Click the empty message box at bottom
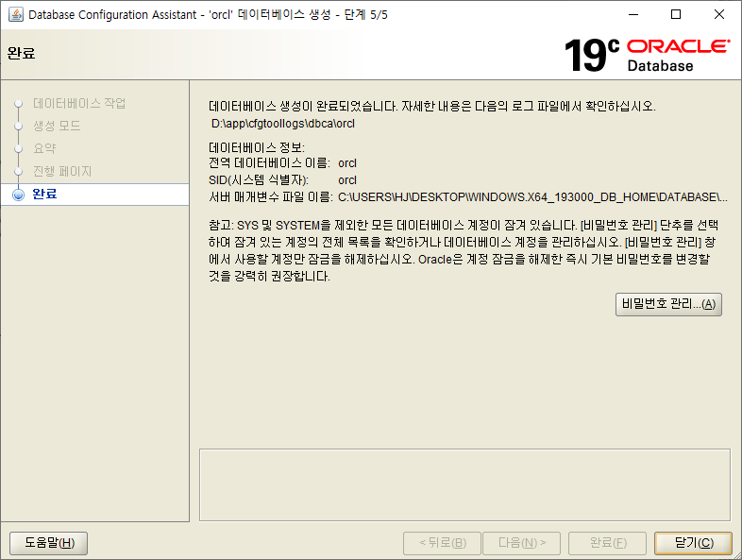The width and height of the screenshot is (742, 560). [x=464, y=484]
